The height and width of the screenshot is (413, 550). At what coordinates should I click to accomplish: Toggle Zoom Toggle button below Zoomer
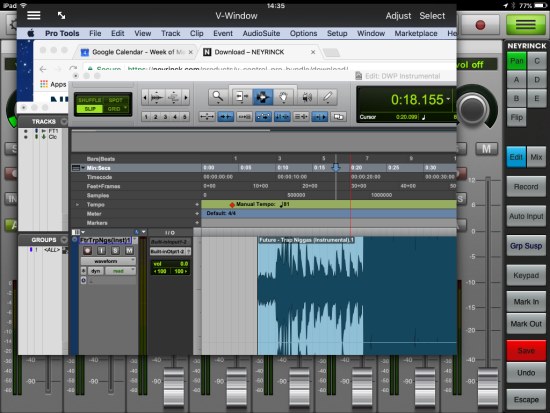tap(207, 117)
